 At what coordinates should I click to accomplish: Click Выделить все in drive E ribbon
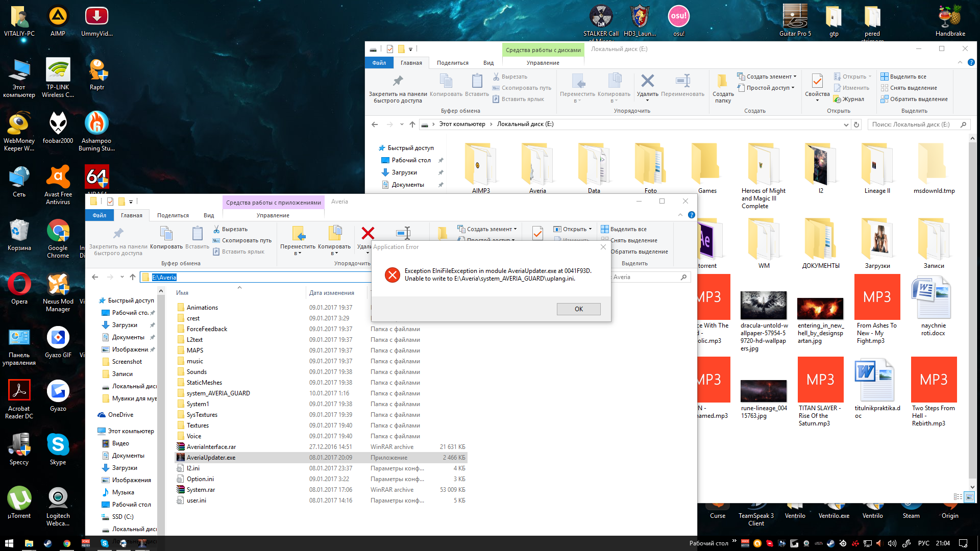point(908,77)
